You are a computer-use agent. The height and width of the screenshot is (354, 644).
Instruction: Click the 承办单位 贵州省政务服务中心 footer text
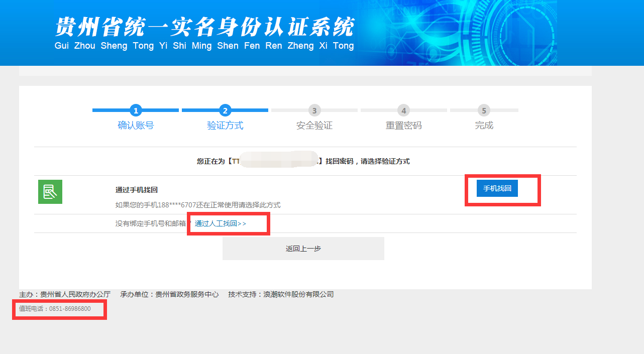coord(169,294)
